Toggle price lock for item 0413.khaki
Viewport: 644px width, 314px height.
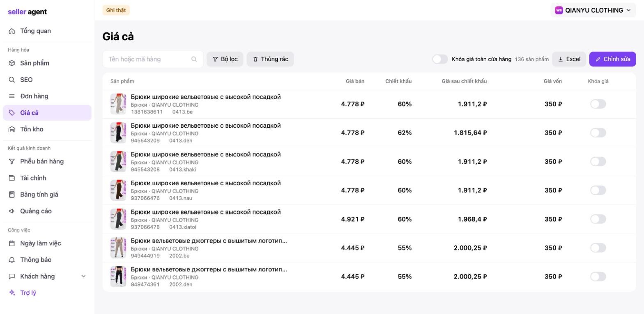click(598, 161)
